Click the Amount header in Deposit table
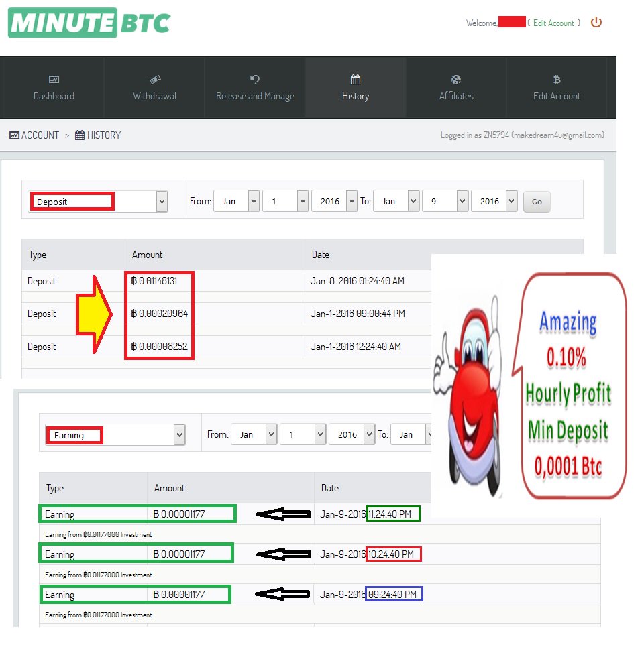The image size is (644, 657). click(147, 255)
